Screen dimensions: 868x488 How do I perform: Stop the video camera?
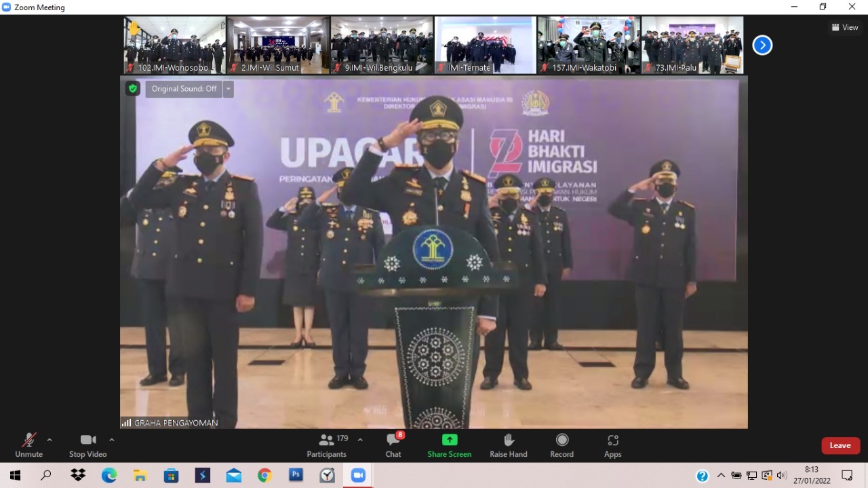[87, 445]
